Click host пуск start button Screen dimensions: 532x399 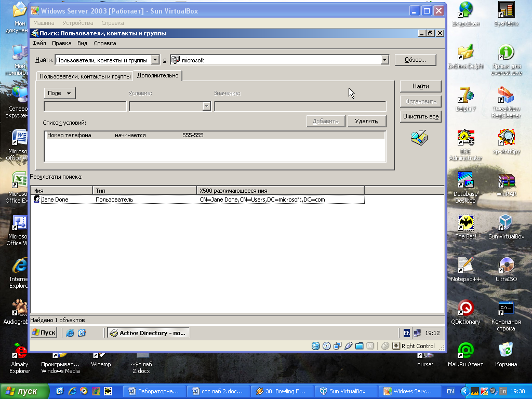pos(24,391)
